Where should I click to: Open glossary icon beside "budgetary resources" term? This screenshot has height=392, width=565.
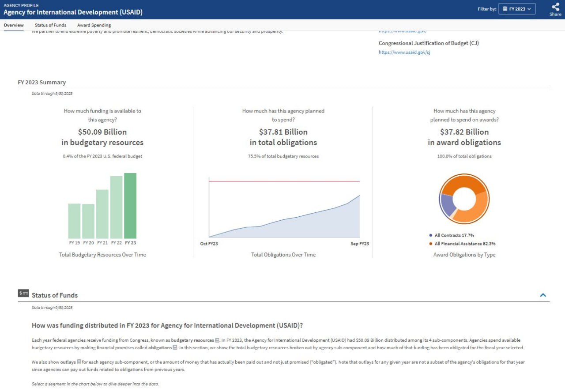tap(217, 340)
